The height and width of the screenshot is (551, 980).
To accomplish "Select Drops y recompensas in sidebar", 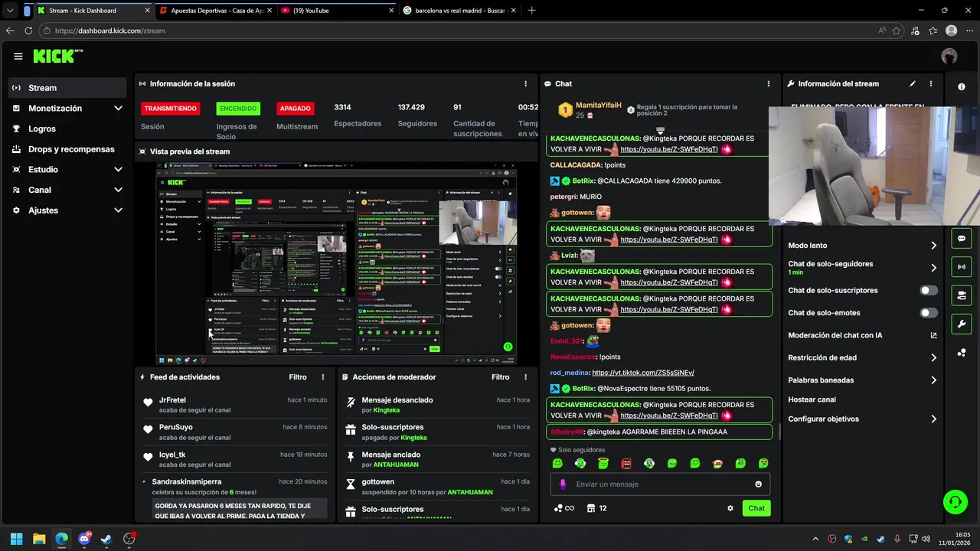I will click(x=67, y=149).
